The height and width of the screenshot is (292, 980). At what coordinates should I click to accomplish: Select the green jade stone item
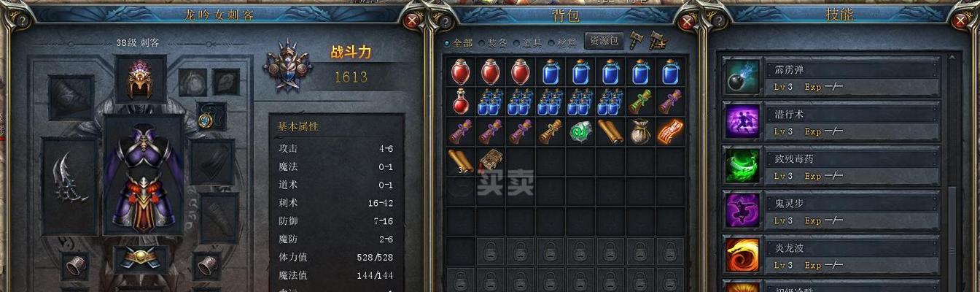click(580, 132)
